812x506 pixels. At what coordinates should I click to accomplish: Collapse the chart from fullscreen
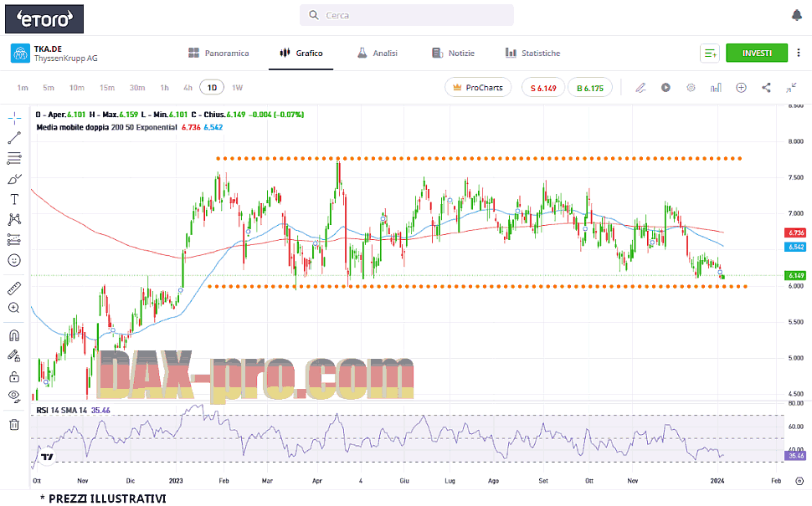click(x=791, y=88)
